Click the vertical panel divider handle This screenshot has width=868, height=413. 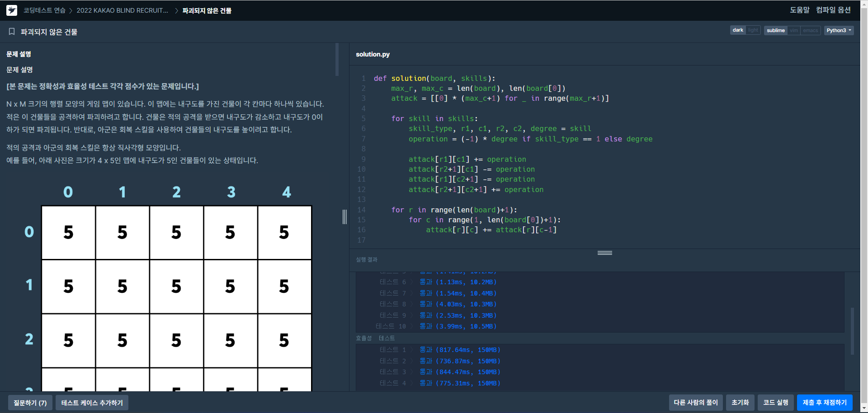click(x=344, y=217)
